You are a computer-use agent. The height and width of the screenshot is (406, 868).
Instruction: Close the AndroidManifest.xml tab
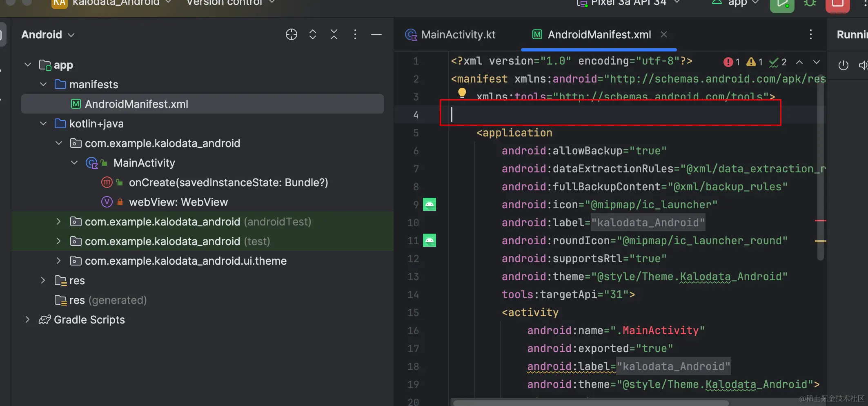[664, 35]
